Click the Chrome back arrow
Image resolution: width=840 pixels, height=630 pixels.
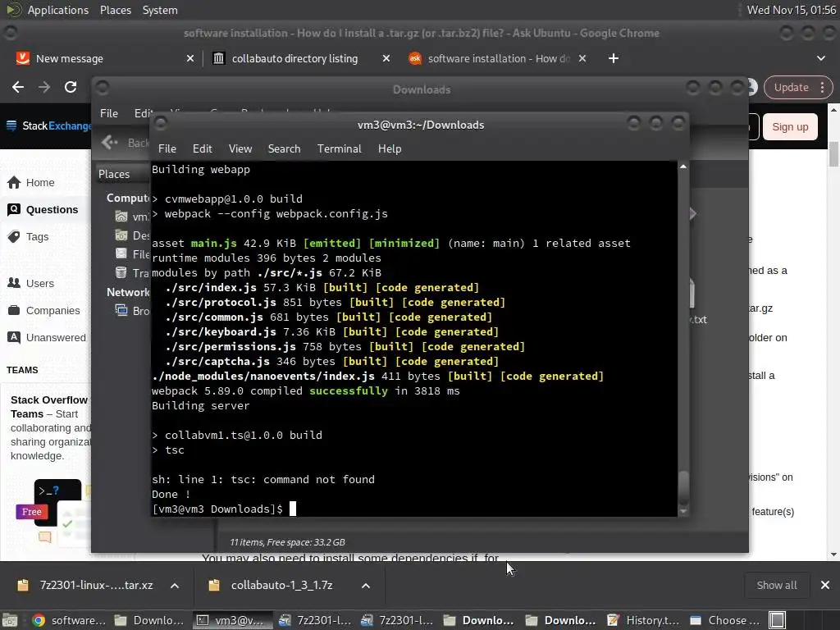point(18,87)
